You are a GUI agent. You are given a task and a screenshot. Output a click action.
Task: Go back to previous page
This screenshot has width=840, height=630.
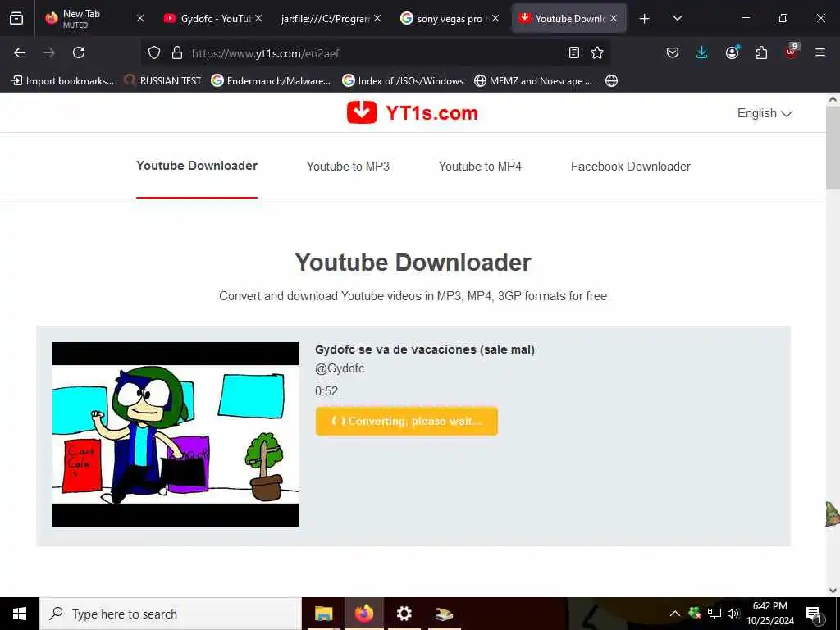pyautogui.click(x=20, y=52)
